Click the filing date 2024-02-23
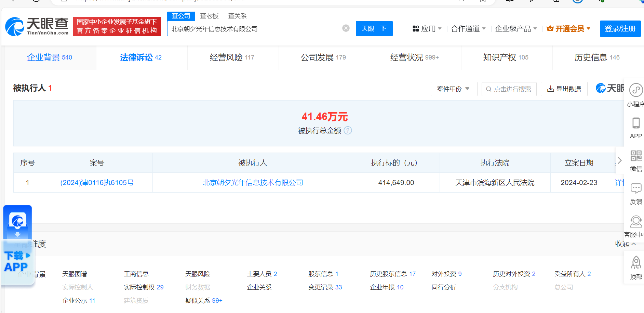Viewport: 644px width, 313px height. 579,183
